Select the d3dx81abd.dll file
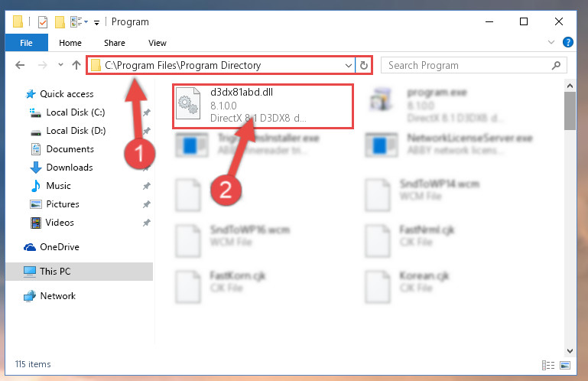This screenshot has width=588, height=381. (263, 106)
